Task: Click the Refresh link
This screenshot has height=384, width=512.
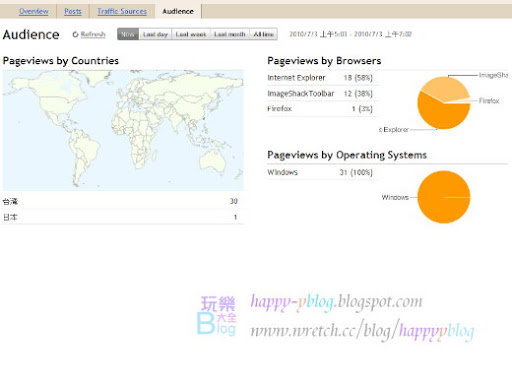Action: click(93, 34)
